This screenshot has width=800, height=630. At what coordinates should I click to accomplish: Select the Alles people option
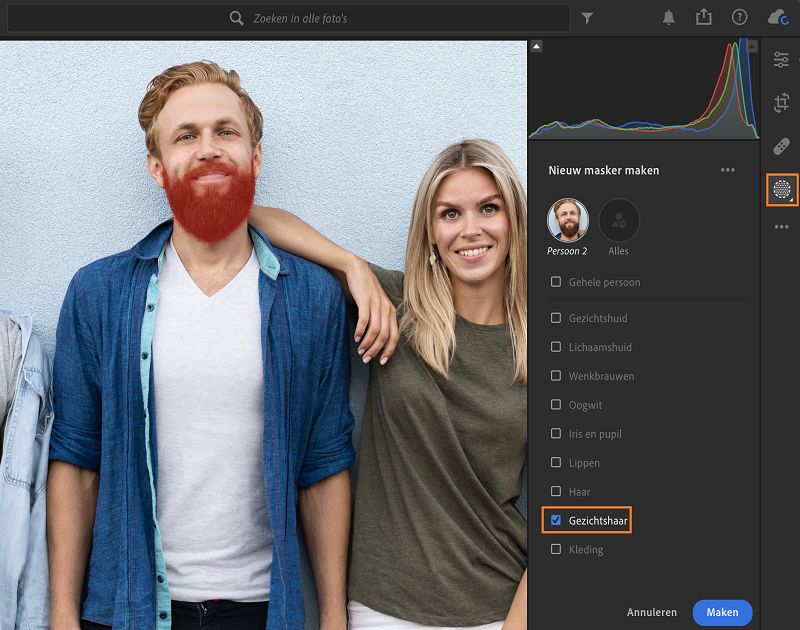pyautogui.click(x=618, y=220)
